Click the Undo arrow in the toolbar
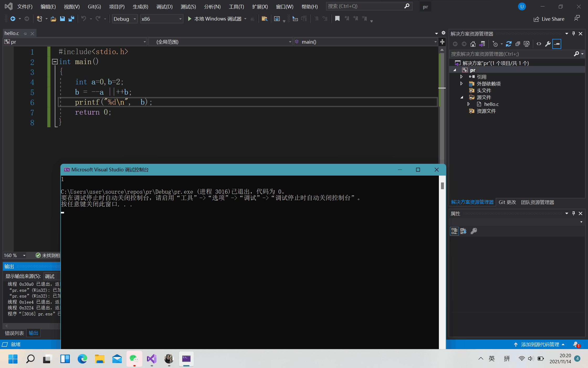588x368 pixels. 83,19
